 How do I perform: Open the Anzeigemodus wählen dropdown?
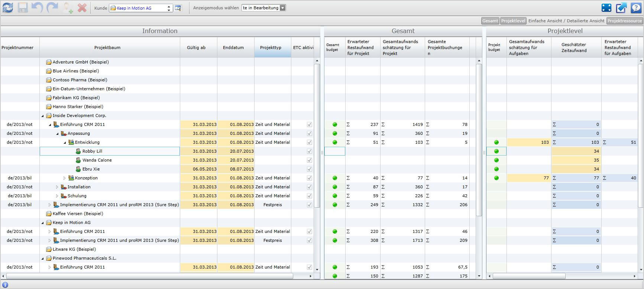(263, 8)
